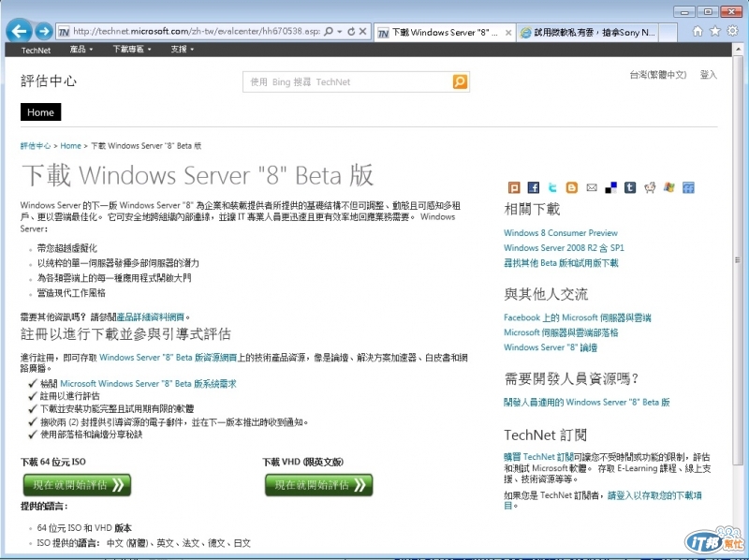The image size is (749, 560).
Task: Click the address bar search magnifier icon
Action: tap(329, 32)
